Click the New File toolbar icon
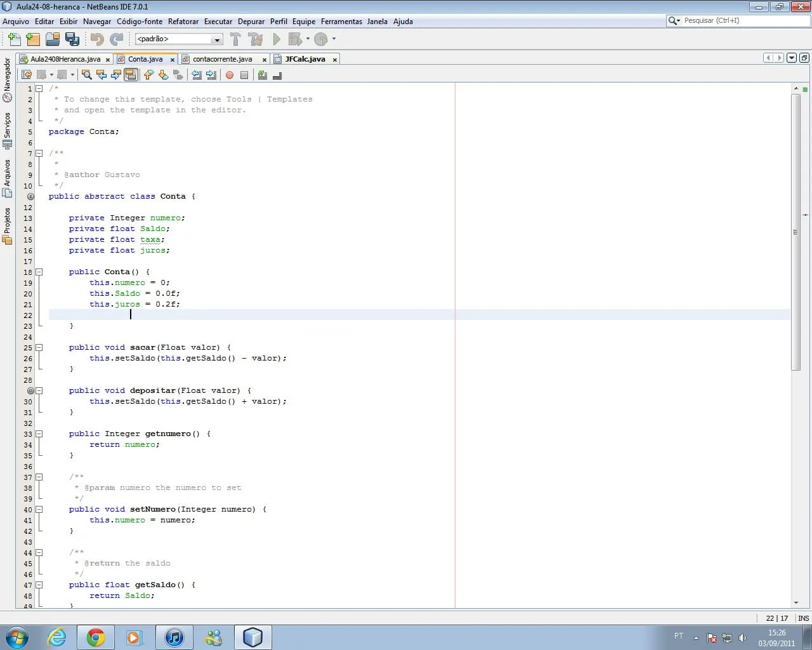812x650 pixels. click(14, 39)
